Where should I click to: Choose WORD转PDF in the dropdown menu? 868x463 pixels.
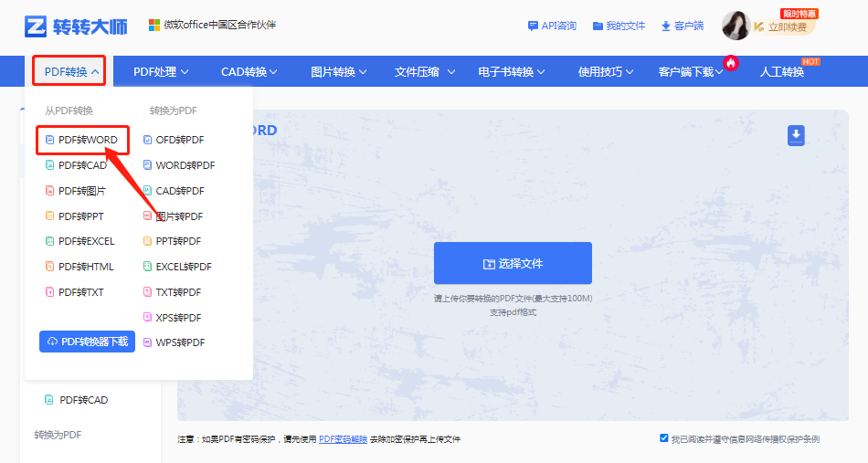click(x=185, y=165)
